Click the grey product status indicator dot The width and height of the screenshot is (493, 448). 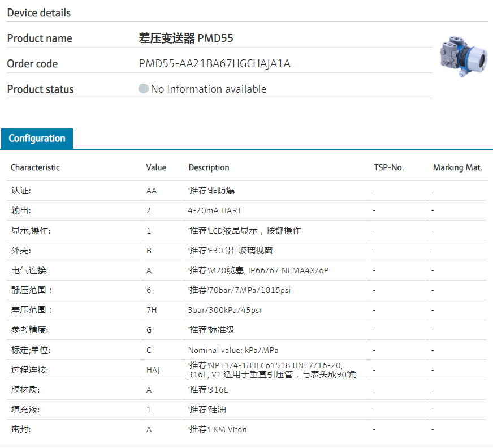144,89
